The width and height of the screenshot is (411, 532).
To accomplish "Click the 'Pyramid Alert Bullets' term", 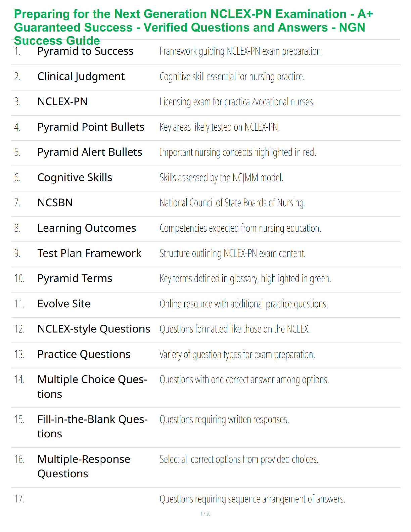I will click(90, 152).
